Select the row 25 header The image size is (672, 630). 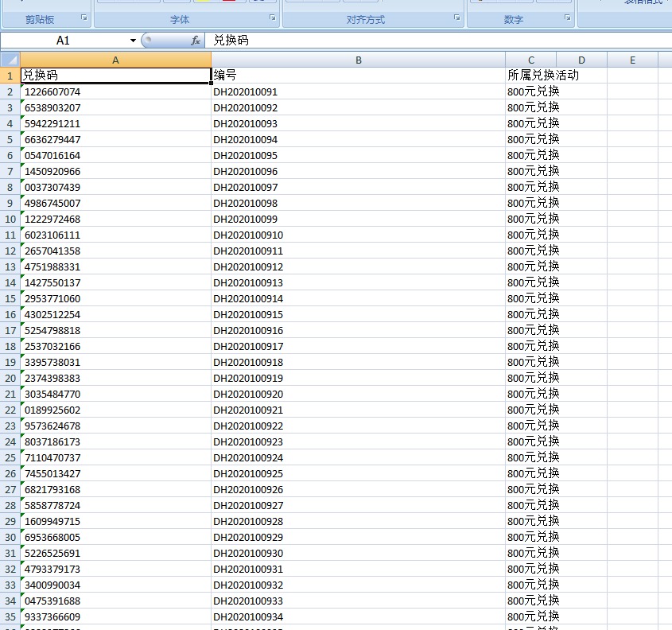10,457
